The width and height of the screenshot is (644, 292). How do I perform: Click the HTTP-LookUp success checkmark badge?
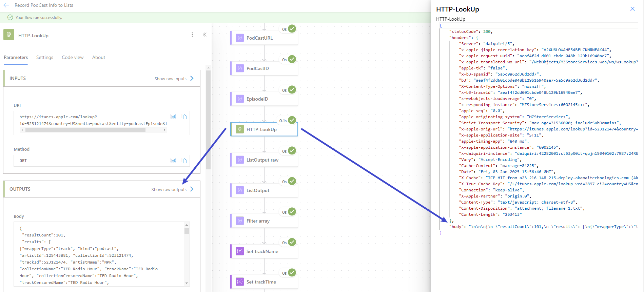point(292,120)
